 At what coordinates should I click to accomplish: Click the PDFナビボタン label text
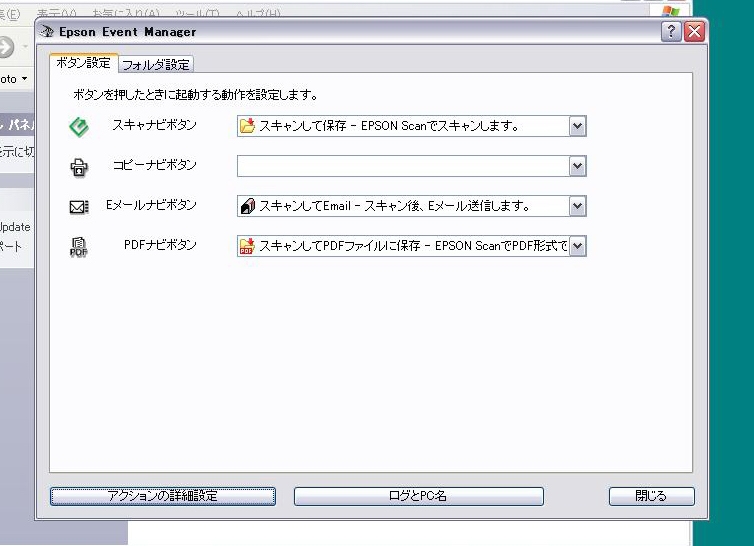tap(160, 245)
